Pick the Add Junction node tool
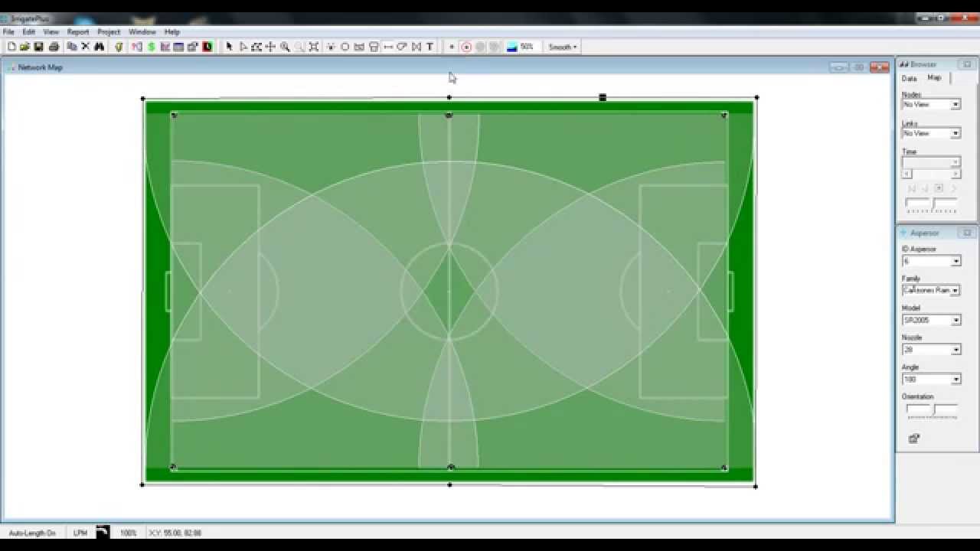The height and width of the screenshot is (551, 980). (x=331, y=47)
